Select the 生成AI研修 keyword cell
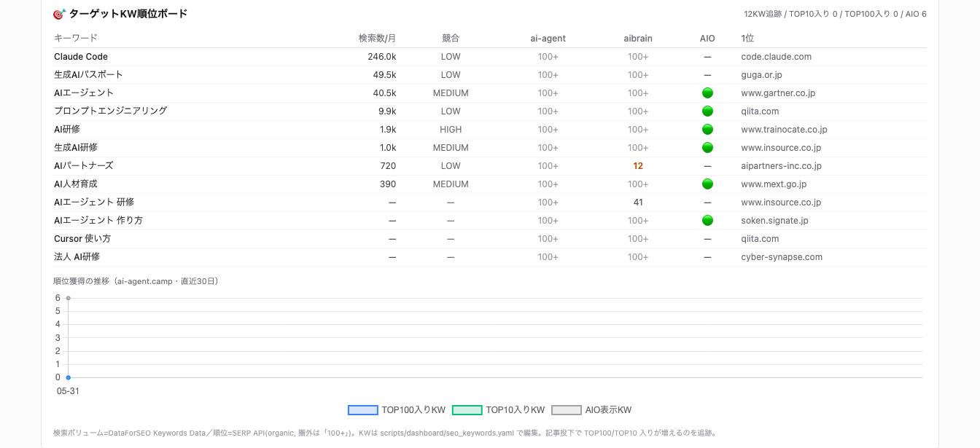This screenshot has height=448, width=980. [x=76, y=148]
